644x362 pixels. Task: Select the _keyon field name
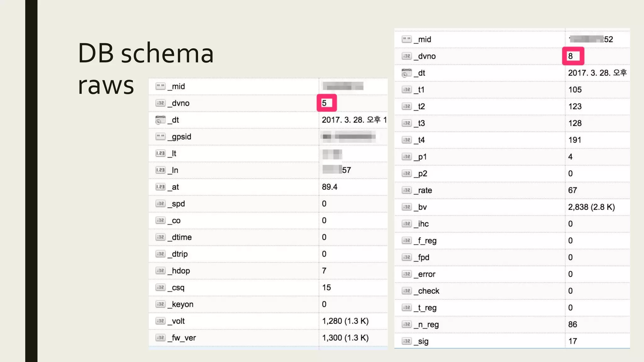tap(180, 304)
